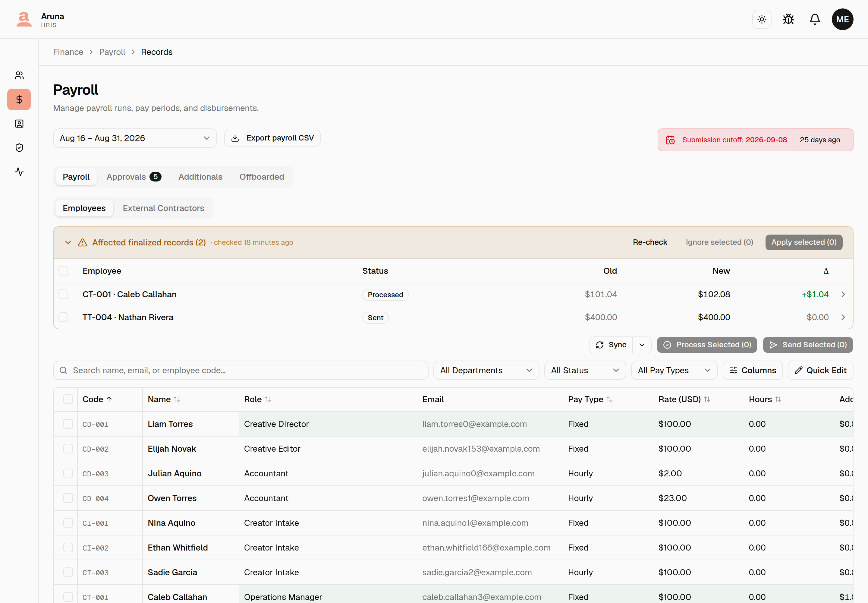The width and height of the screenshot is (868, 603).
Task: Open the Aug 16 – Aug 31 pay period dropdown
Action: (135, 138)
